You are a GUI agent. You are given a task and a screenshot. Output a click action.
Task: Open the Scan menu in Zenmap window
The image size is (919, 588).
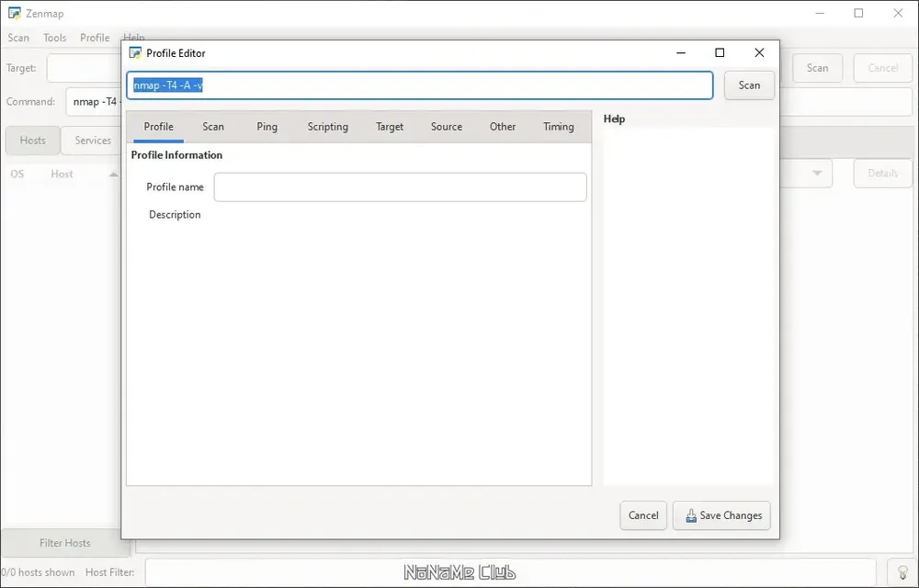18,38
